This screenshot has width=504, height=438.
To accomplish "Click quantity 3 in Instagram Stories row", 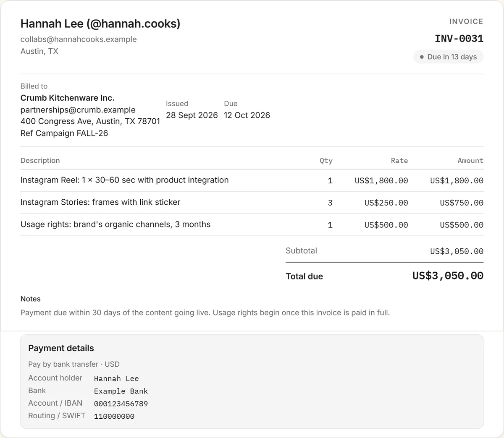I will click(x=330, y=203).
